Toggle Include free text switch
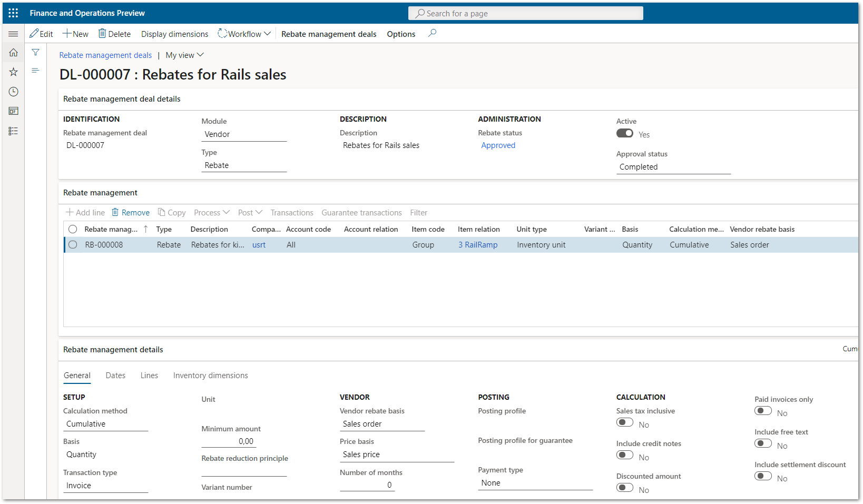The width and height of the screenshot is (863, 504). (763, 443)
